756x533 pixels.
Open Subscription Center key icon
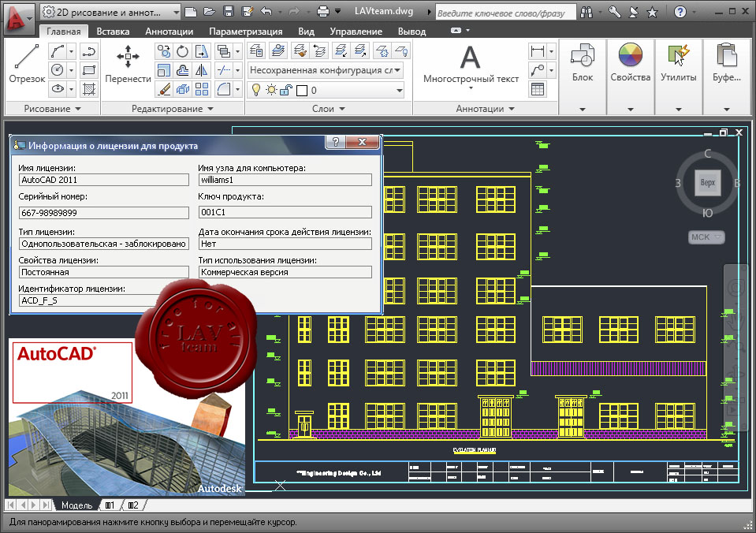point(614,12)
